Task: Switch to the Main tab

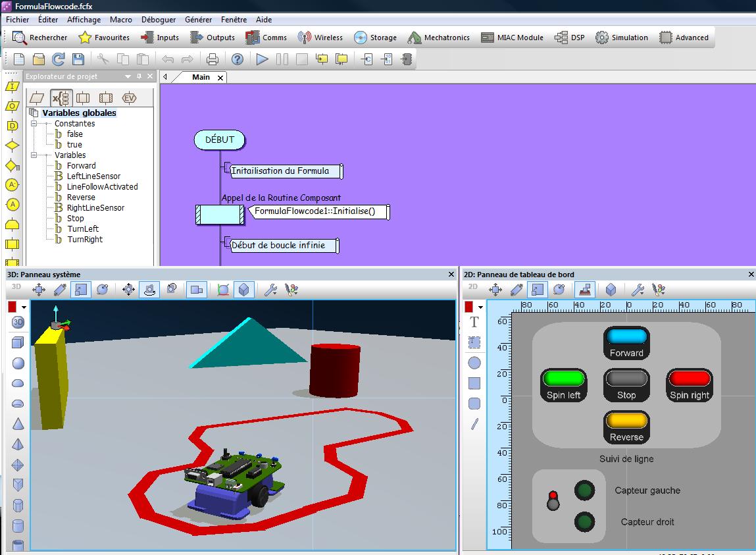Action: click(201, 77)
